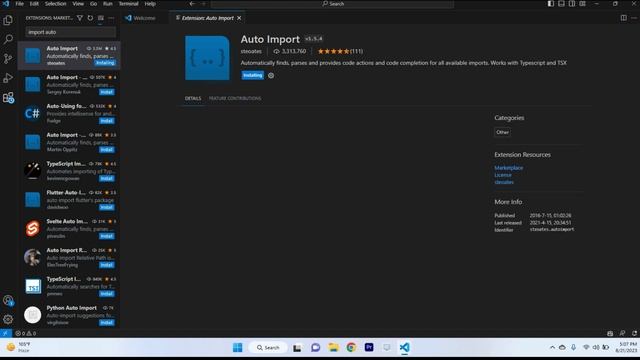Open the Run and Debug view

tap(8, 78)
